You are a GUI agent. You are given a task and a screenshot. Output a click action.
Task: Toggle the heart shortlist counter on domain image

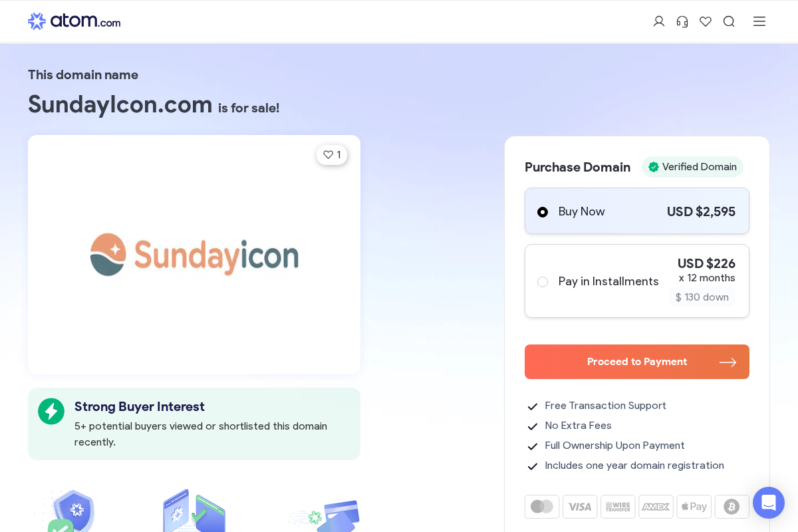click(332, 154)
